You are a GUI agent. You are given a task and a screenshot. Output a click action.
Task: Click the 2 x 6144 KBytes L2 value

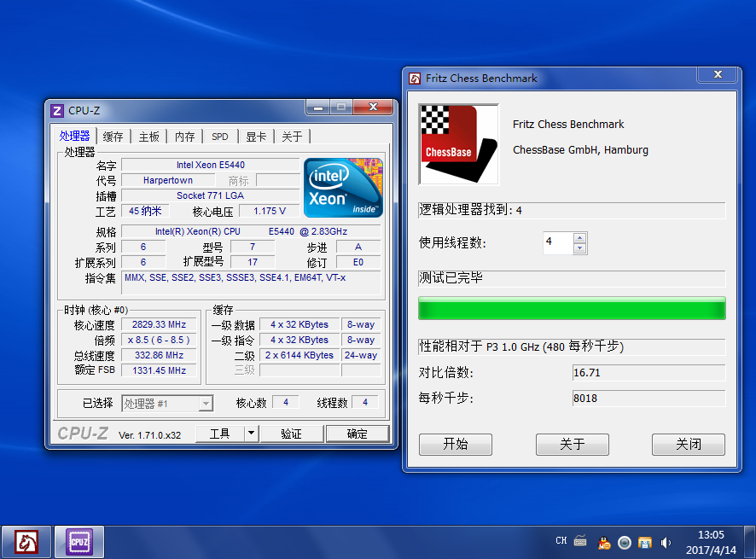[299, 356]
